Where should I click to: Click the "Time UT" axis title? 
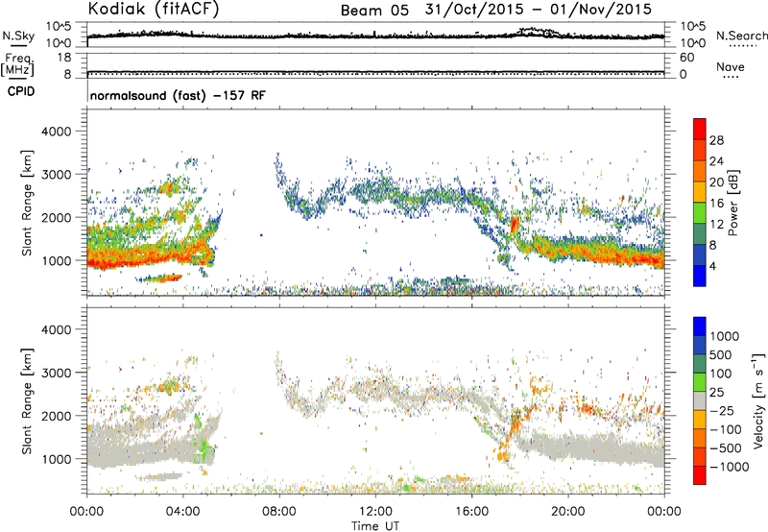[375, 526]
